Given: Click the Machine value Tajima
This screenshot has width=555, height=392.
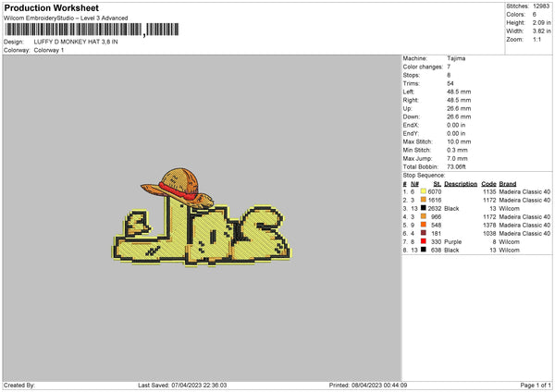Looking at the screenshot, I should (x=456, y=58).
